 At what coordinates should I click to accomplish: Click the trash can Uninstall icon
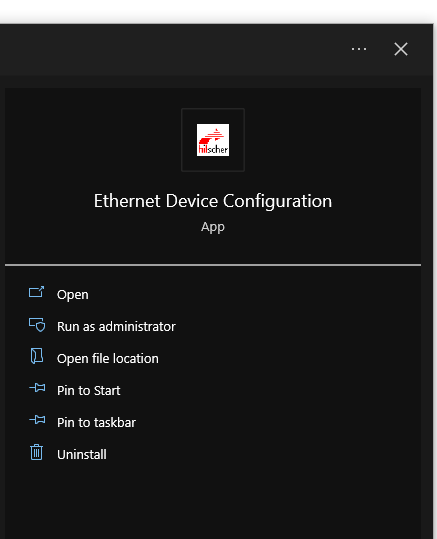pyautogui.click(x=36, y=452)
